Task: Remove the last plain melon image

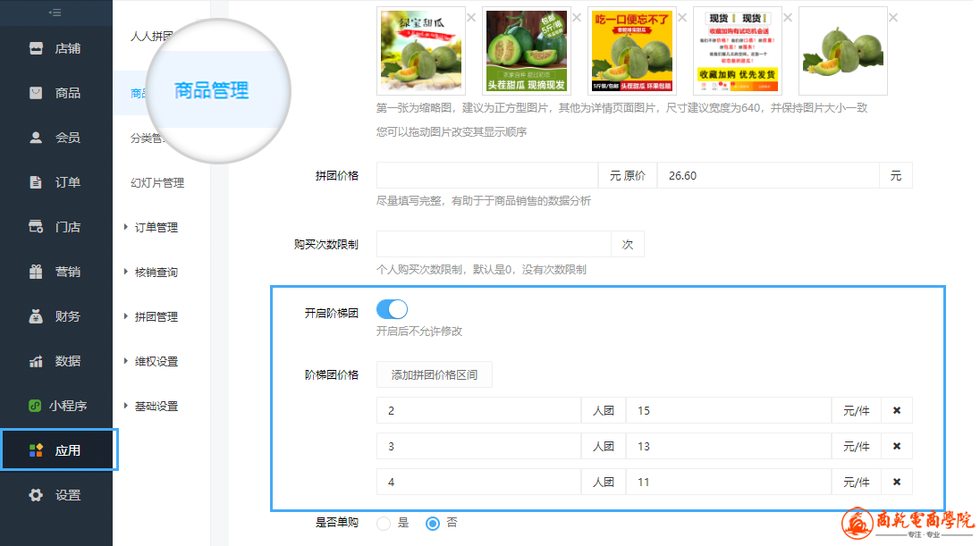Action: [894, 18]
